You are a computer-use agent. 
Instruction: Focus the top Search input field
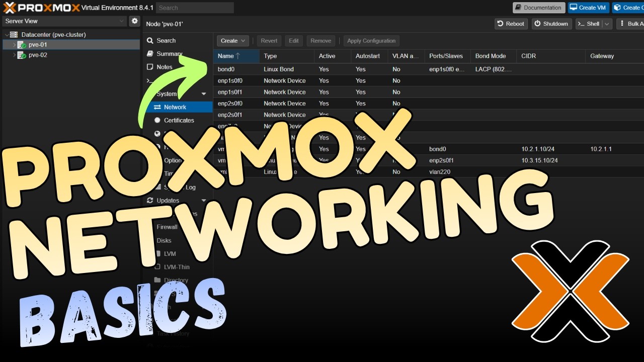(195, 8)
